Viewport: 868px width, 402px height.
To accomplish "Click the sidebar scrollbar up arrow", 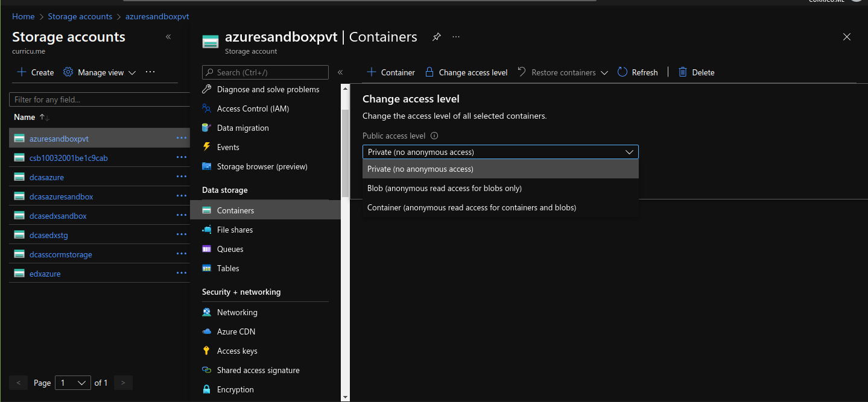I will click(x=345, y=89).
